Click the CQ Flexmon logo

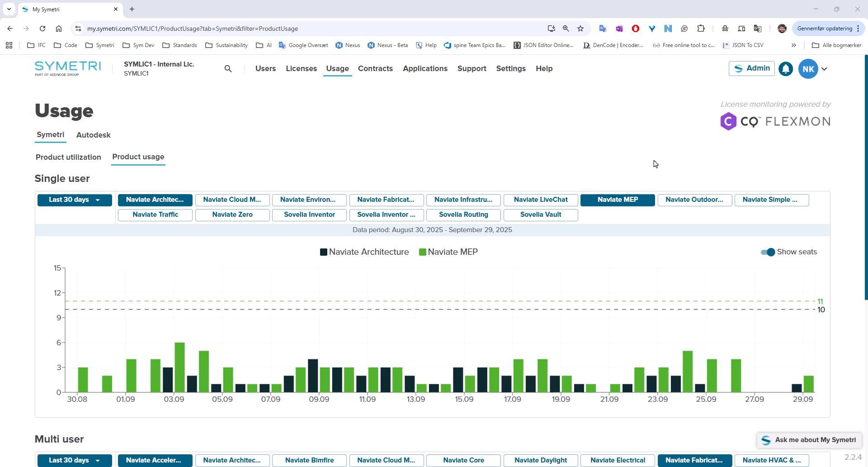[x=775, y=121]
